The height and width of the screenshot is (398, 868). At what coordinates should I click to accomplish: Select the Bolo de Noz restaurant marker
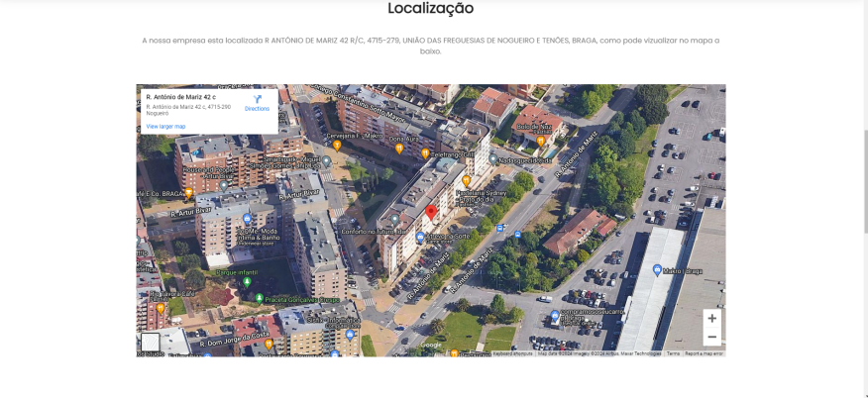click(x=541, y=141)
